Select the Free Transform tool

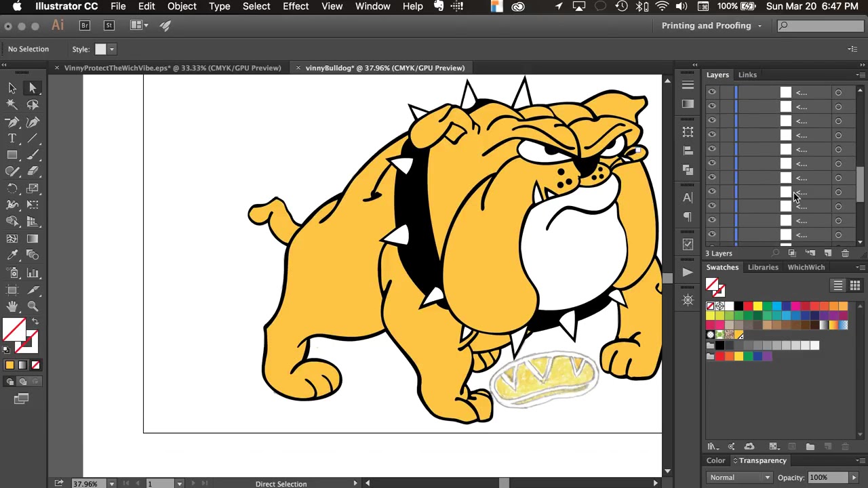33,205
